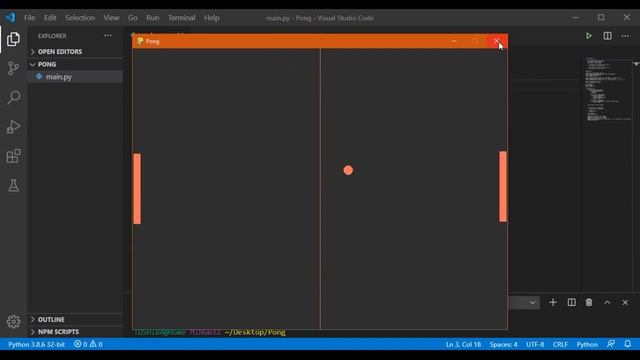Click the ball in Pong window

click(x=348, y=170)
